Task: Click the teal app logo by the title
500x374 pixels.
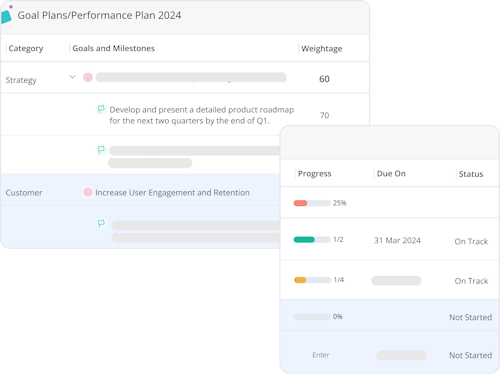Action: 6,15
